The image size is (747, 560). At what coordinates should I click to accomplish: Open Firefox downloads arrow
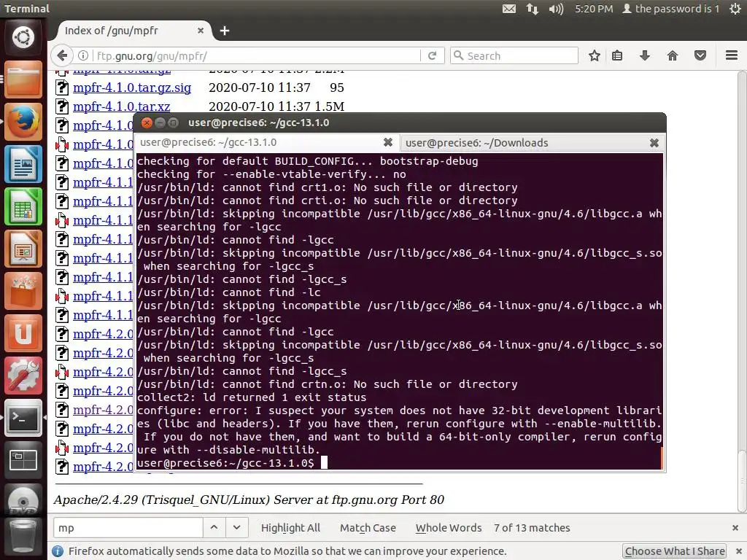(x=645, y=55)
